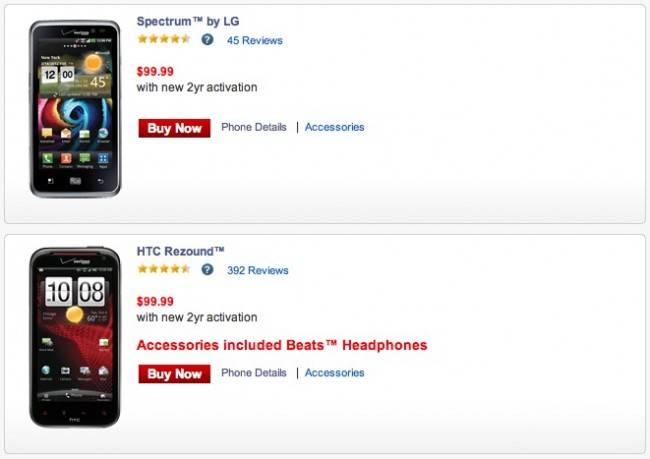The width and height of the screenshot is (650, 459).
Task: Click the help icon beside 45 Reviews
Action: pos(207,40)
